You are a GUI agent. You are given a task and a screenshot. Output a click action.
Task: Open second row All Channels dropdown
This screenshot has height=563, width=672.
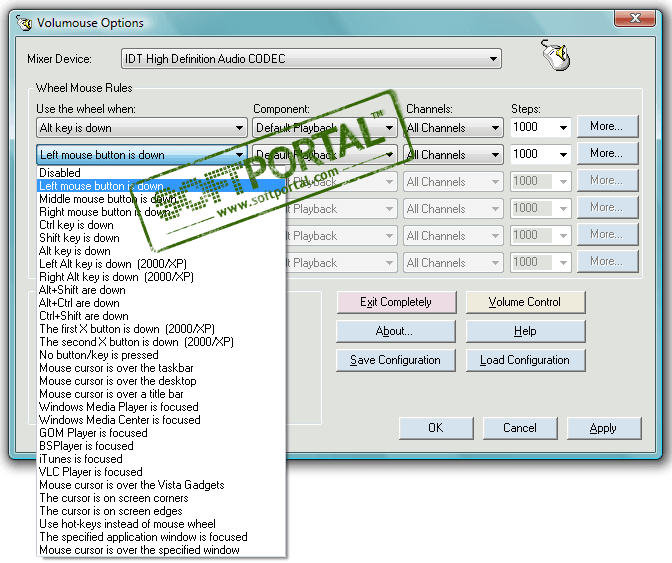pyautogui.click(x=453, y=155)
